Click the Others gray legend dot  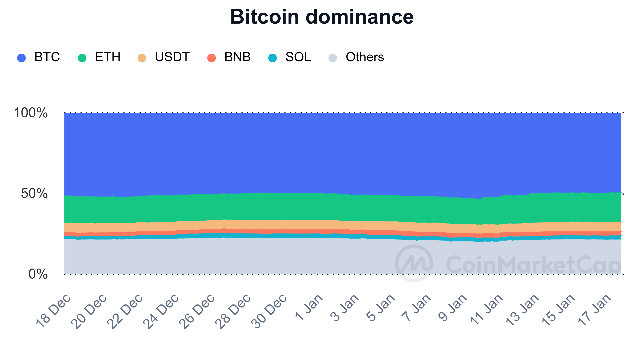[333, 58]
